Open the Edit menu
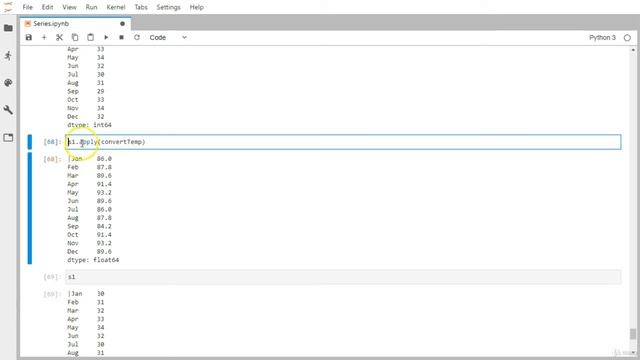640x360 pixels. [x=47, y=7]
